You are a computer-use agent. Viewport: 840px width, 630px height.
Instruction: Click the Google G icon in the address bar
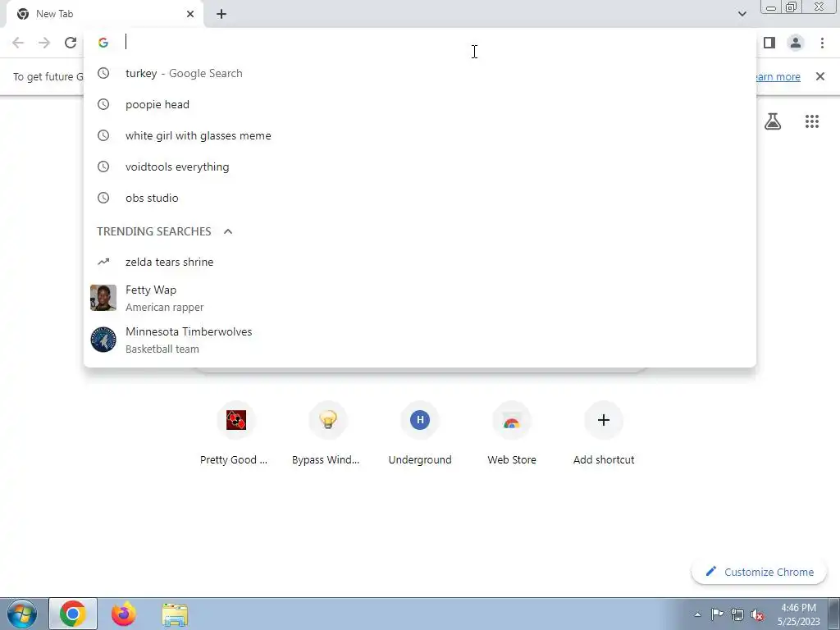[103, 43]
